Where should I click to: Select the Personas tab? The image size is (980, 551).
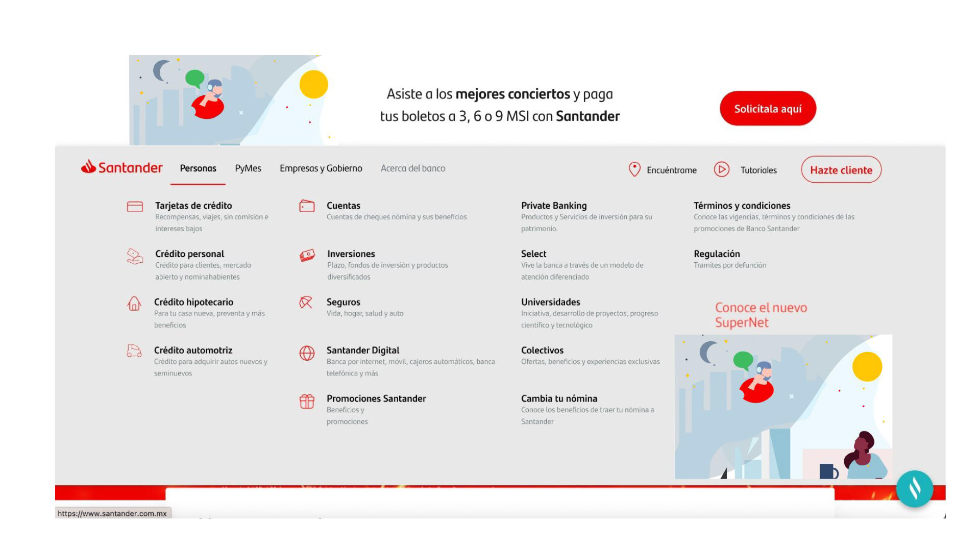198,168
